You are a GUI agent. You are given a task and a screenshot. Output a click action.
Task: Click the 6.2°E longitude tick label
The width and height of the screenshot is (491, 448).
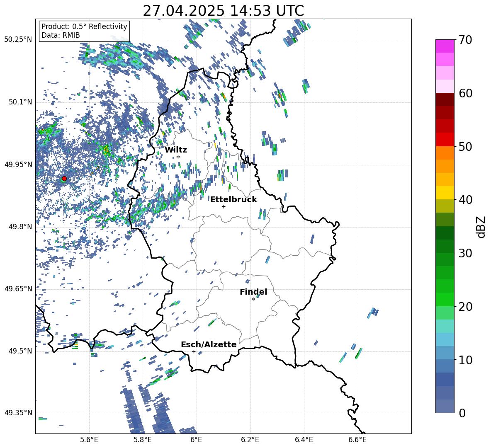(250, 440)
